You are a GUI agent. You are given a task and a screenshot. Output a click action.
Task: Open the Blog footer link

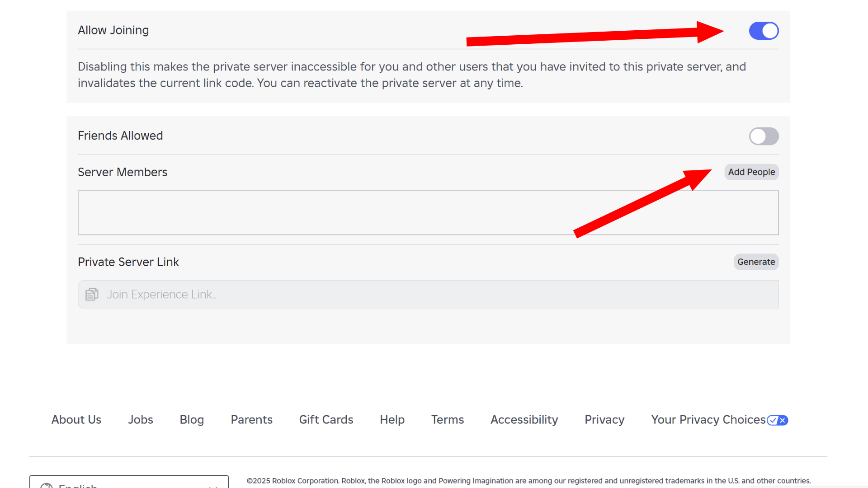[x=192, y=419]
